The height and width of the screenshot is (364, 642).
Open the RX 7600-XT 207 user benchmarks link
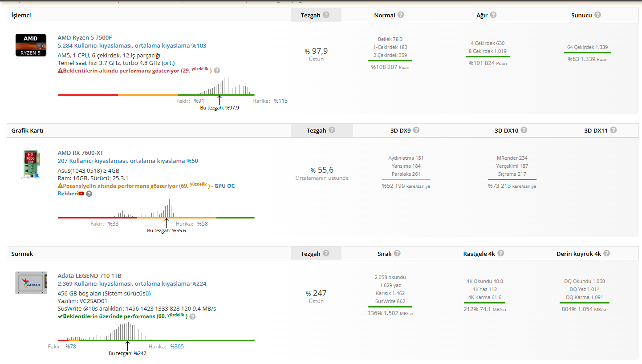128,161
